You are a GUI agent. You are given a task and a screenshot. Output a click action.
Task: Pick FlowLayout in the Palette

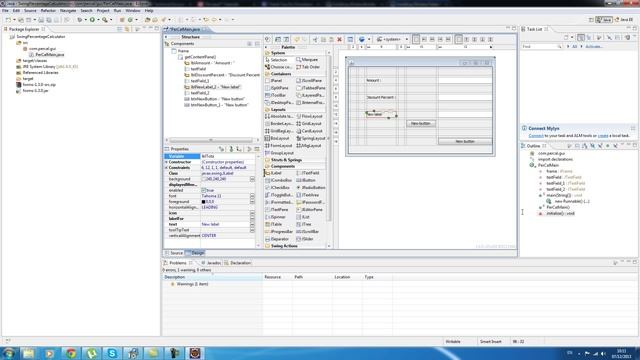[x=309, y=116]
